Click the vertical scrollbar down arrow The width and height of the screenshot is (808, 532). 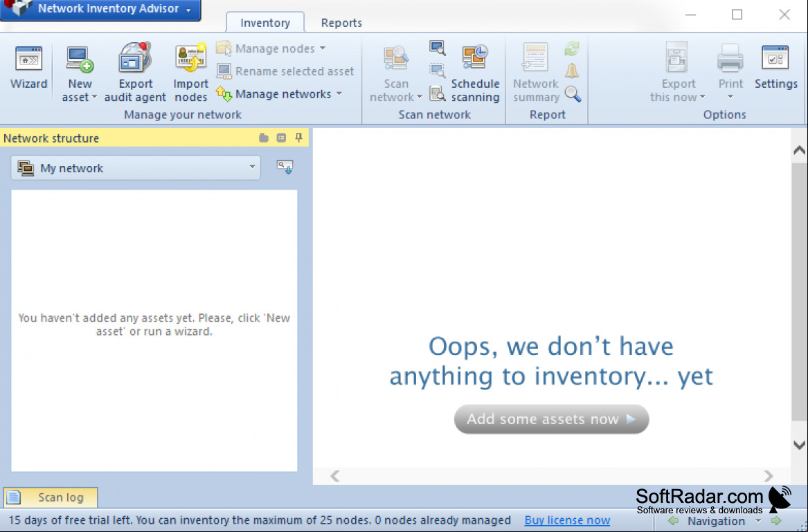click(799, 445)
